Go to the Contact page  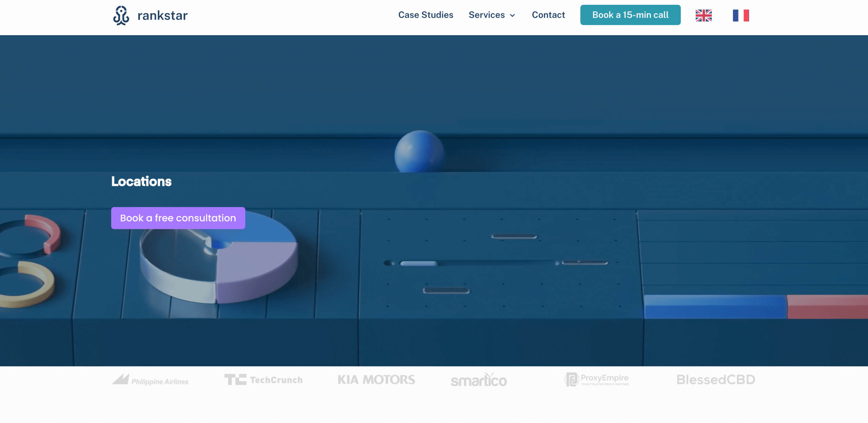548,15
